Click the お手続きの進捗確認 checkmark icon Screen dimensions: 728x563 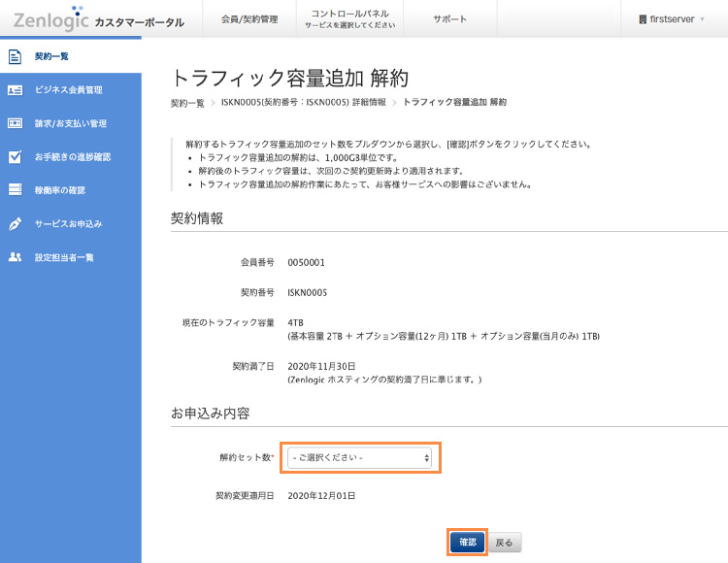coord(15,156)
